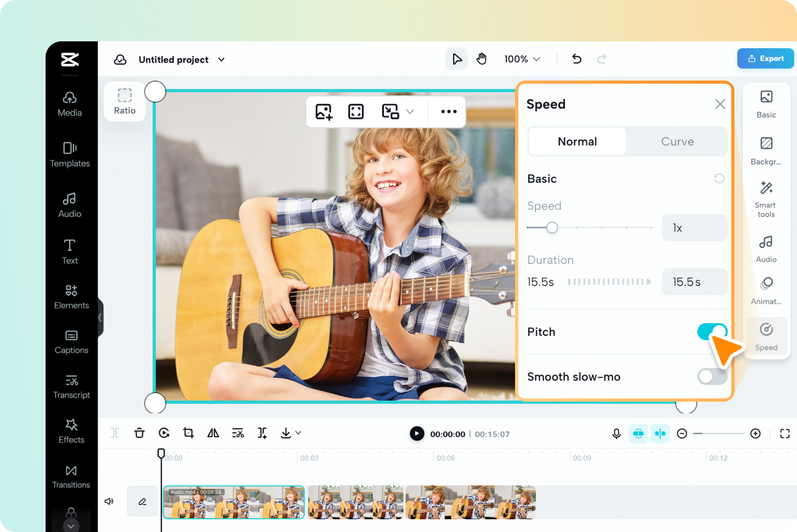797x532 pixels.
Task: Switch to the Curve speed tab
Action: coord(677,141)
